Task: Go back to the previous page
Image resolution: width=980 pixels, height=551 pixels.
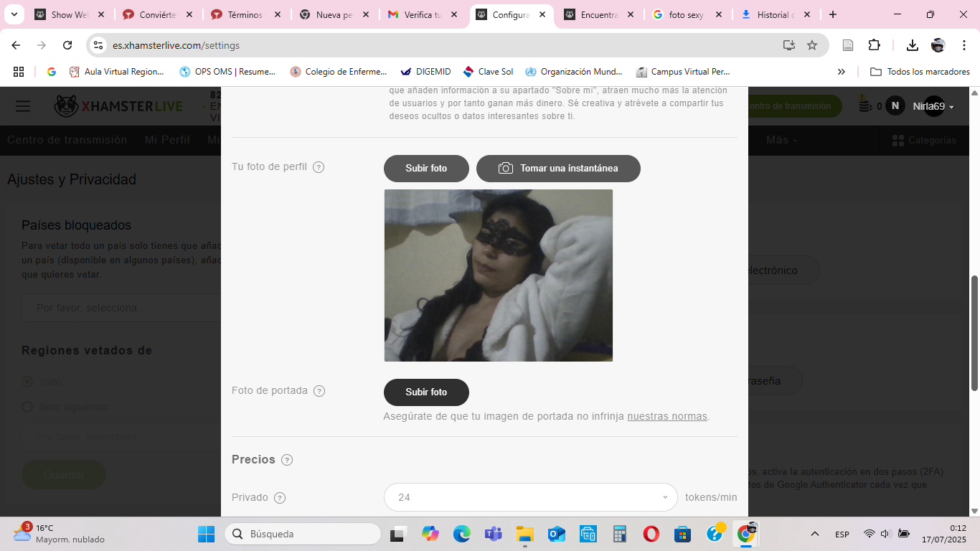Action: pyautogui.click(x=16, y=45)
